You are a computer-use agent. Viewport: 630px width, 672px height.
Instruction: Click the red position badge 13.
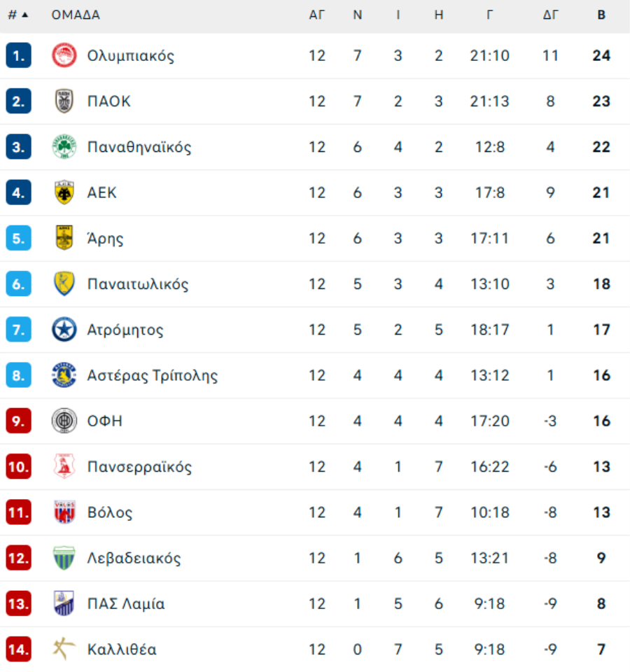(18, 603)
